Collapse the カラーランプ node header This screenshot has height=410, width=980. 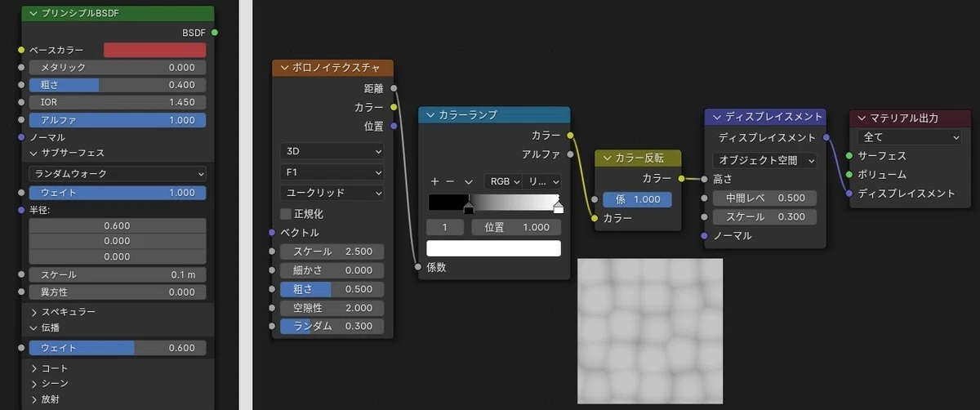point(431,115)
